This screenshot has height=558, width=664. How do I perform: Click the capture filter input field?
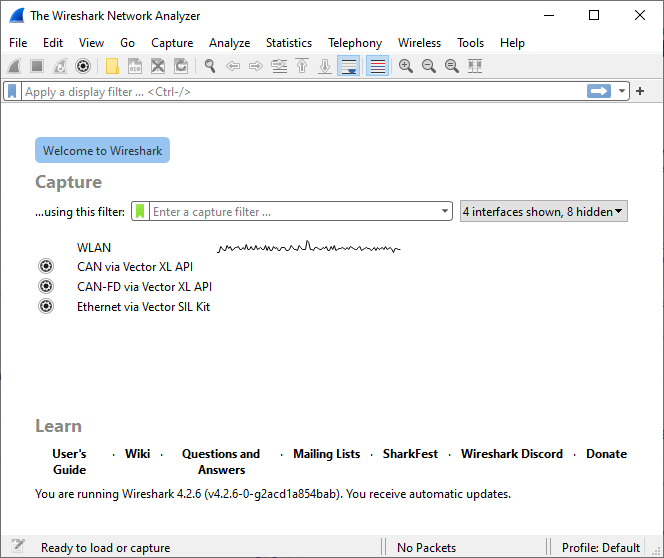click(x=294, y=211)
